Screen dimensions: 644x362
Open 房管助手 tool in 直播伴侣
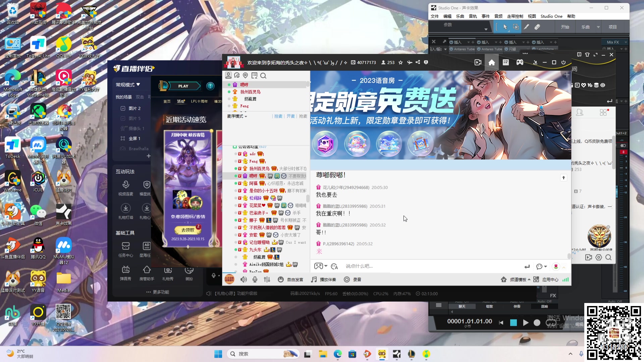pyautogui.click(x=147, y=274)
